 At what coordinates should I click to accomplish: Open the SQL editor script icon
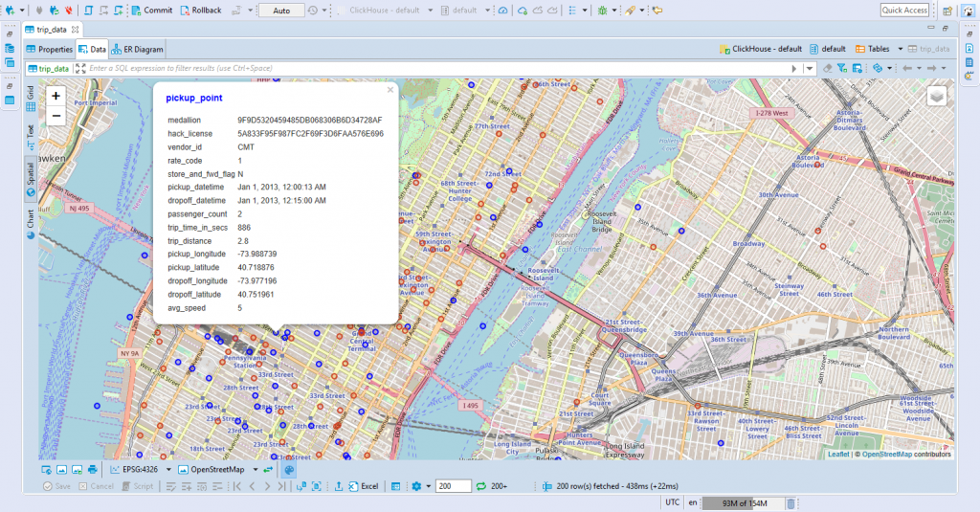tap(88, 10)
